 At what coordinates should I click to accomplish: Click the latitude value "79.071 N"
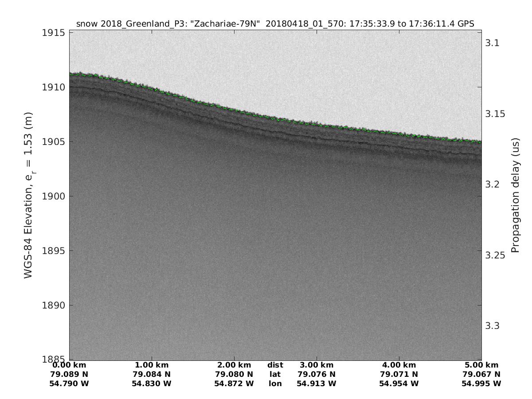[399, 374]
